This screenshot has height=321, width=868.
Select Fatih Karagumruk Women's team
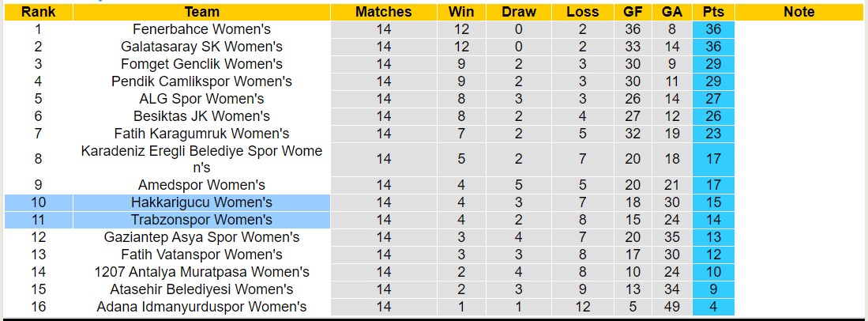(x=201, y=134)
